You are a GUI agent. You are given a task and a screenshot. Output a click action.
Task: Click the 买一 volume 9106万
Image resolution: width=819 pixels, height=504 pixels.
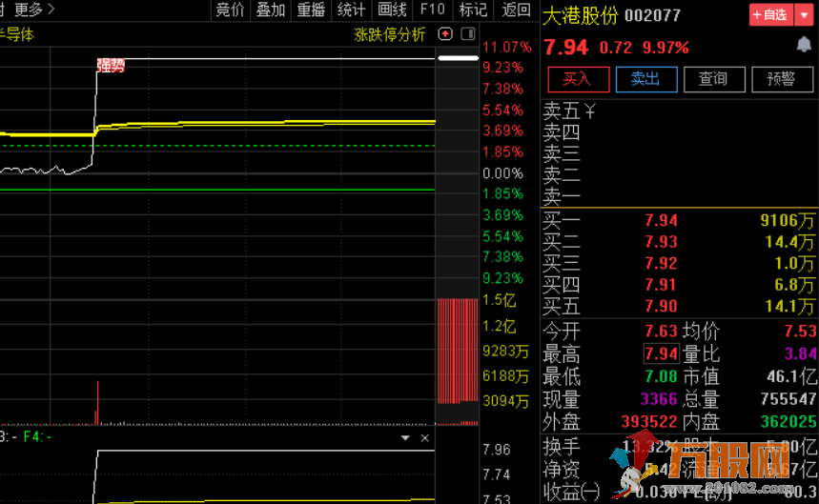pos(788,221)
